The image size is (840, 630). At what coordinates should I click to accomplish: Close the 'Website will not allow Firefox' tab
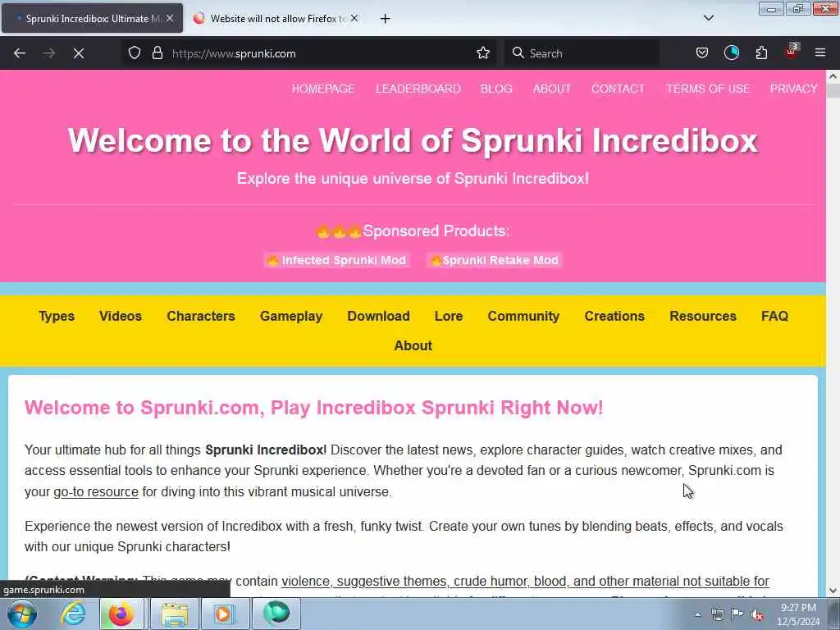coord(354,18)
